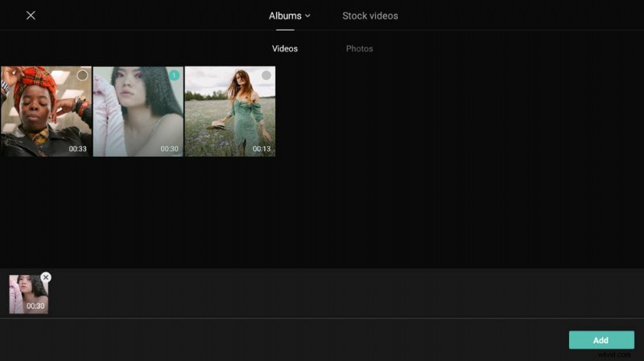Click the 00:30 duration in the bottom tray
Viewport: 644px width, 361px height.
point(35,306)
